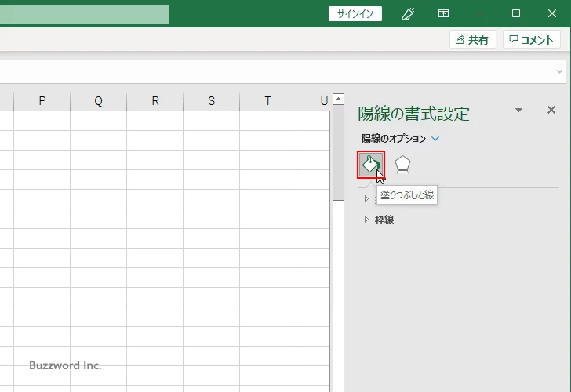Minimize the Excel window

[480, 14]
